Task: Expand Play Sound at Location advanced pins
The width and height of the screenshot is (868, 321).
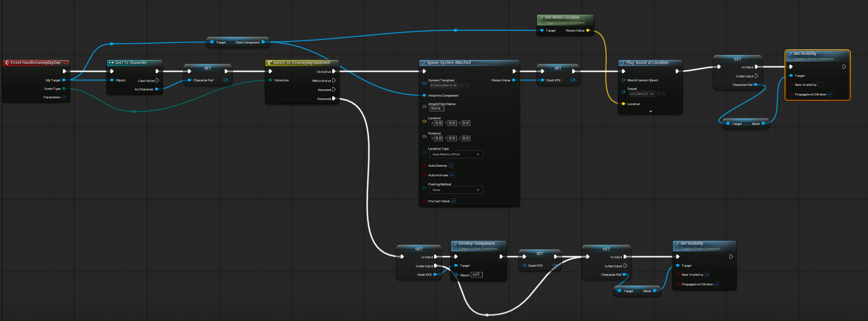Action: coord(651,111)
